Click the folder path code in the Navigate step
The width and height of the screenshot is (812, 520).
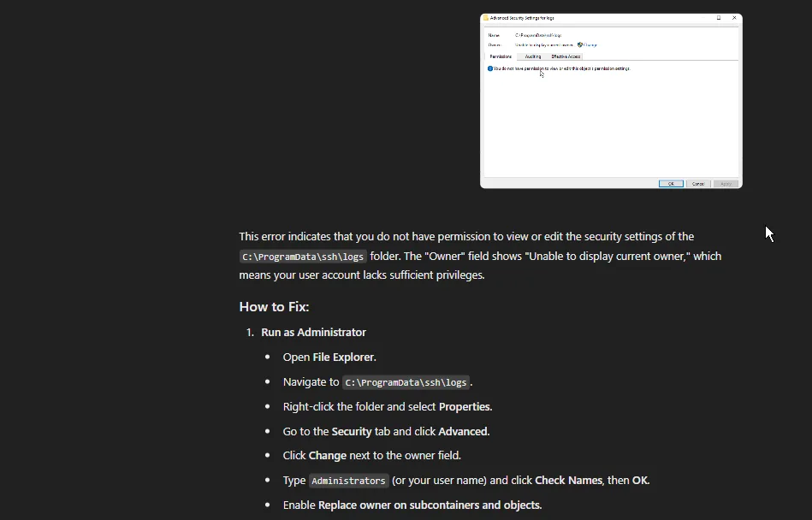pos(406,382)
